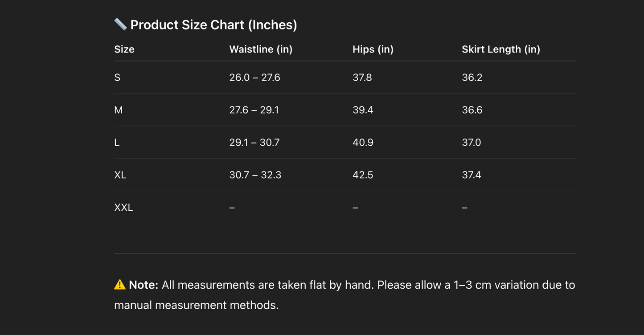Click the L size row label

117,143
